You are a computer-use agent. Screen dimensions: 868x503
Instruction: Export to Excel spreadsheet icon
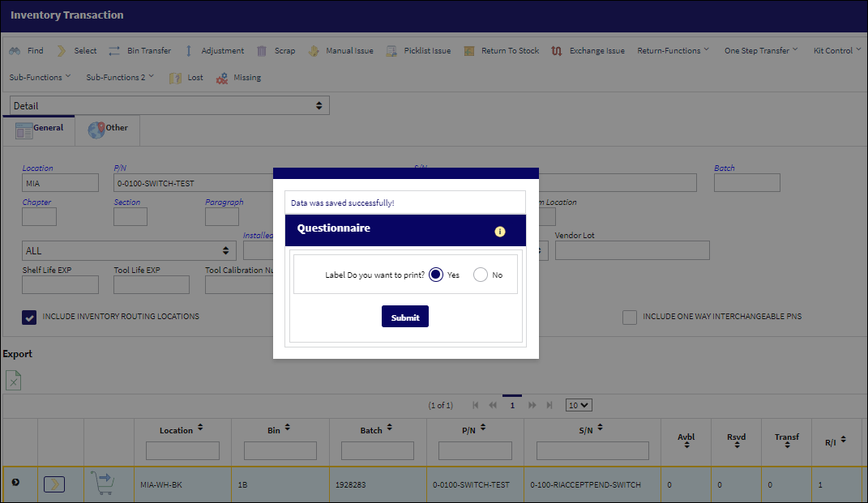click(13, 380)
